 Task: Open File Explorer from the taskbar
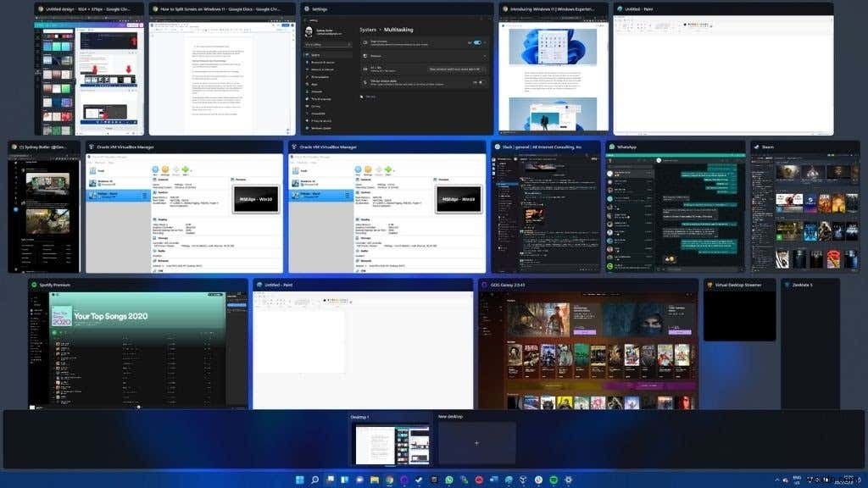click(x=374, y=479)
